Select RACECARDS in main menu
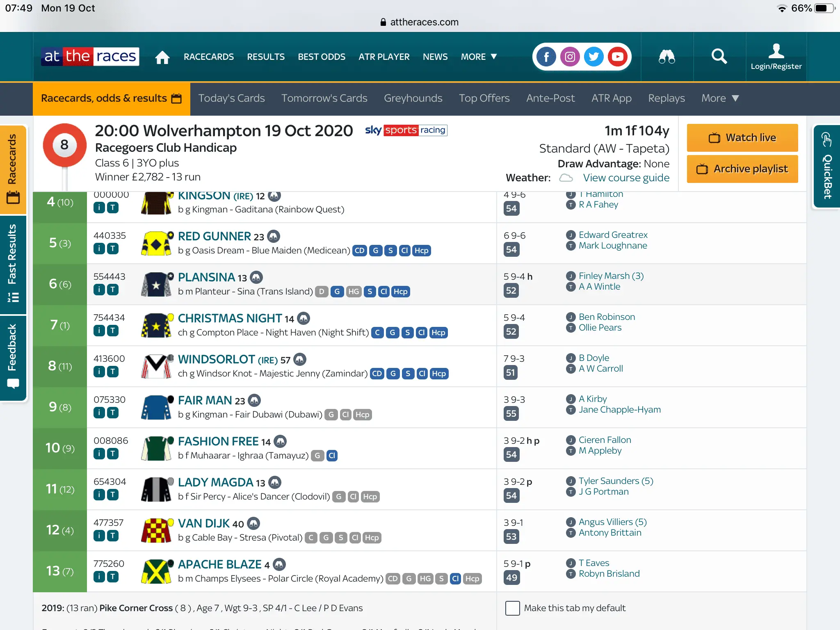 [208, 57]
